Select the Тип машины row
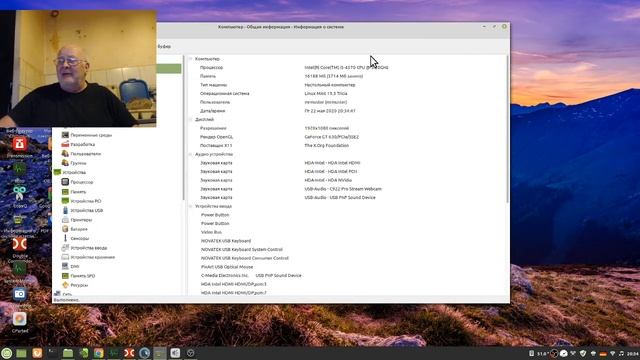The image size is (640, 360). [x=347, y=85]
